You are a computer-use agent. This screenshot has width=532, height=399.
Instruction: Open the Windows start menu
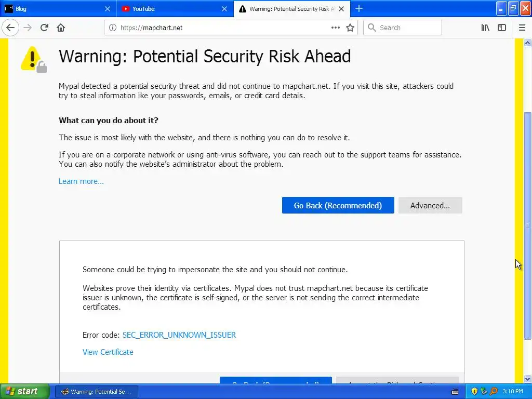(x=25, y=392)
